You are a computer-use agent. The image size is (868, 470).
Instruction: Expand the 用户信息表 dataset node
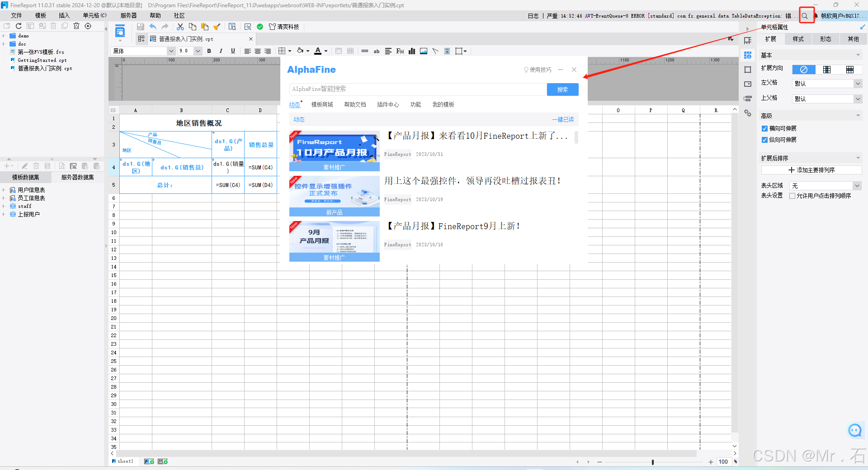[4, 190]
